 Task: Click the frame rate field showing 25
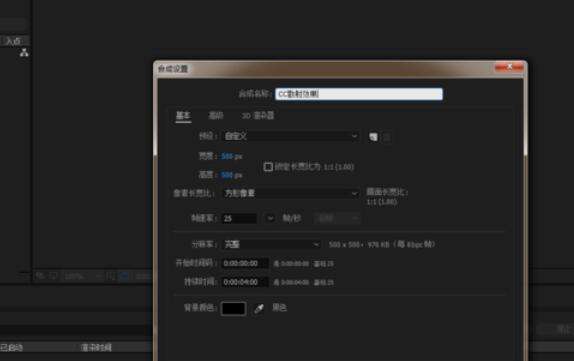[239, 219]
